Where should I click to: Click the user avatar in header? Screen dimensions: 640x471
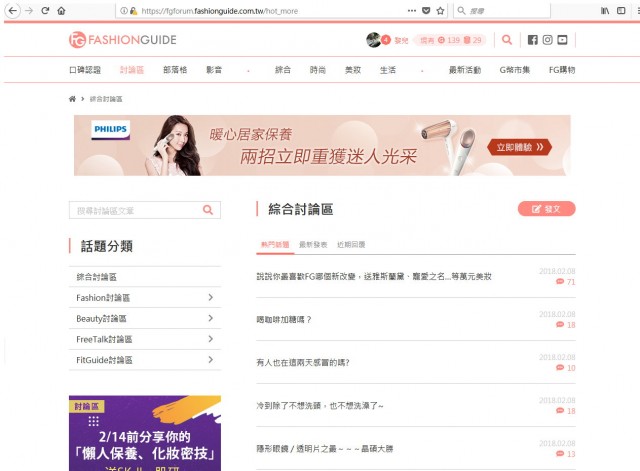373,40
